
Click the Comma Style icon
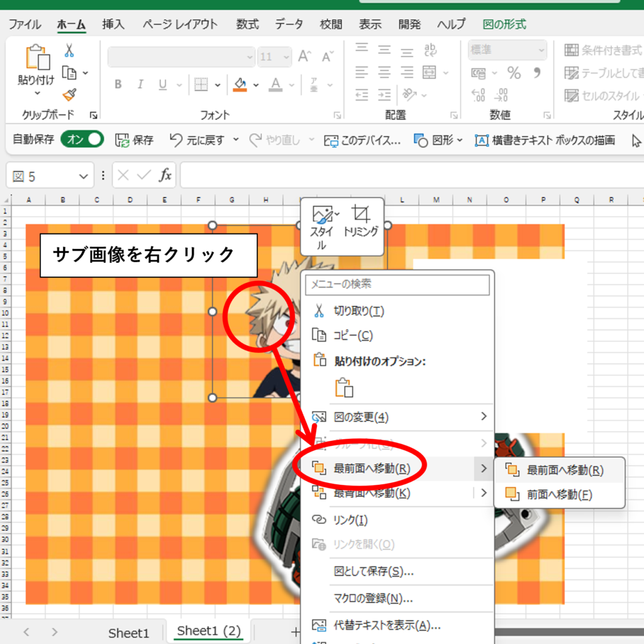pyautogui.click(x=537, y=73)
